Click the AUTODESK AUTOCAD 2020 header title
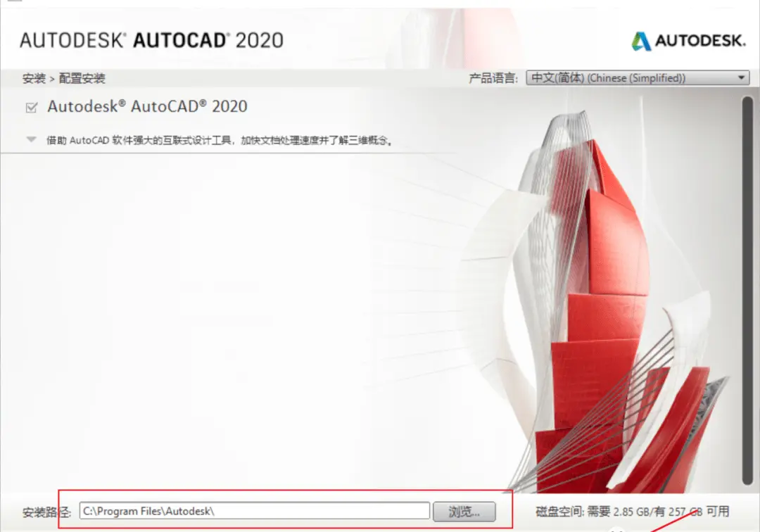 click(152, 40)
